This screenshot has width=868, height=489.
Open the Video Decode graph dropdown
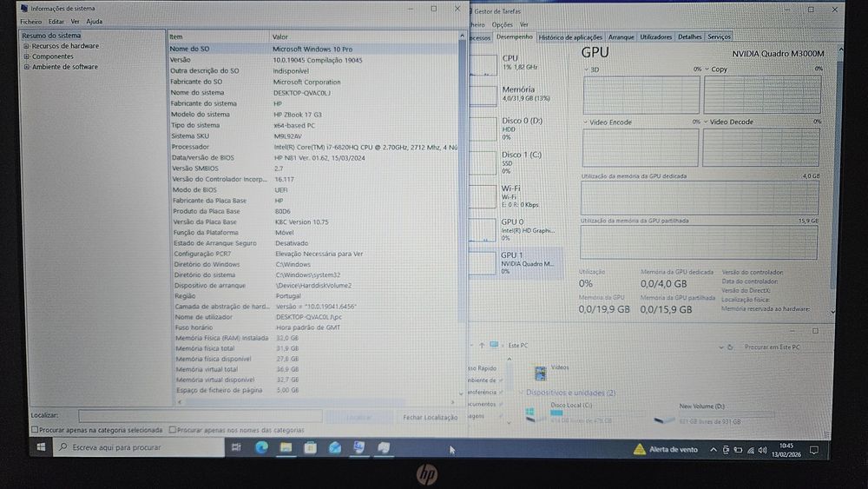tap(706, 122)
